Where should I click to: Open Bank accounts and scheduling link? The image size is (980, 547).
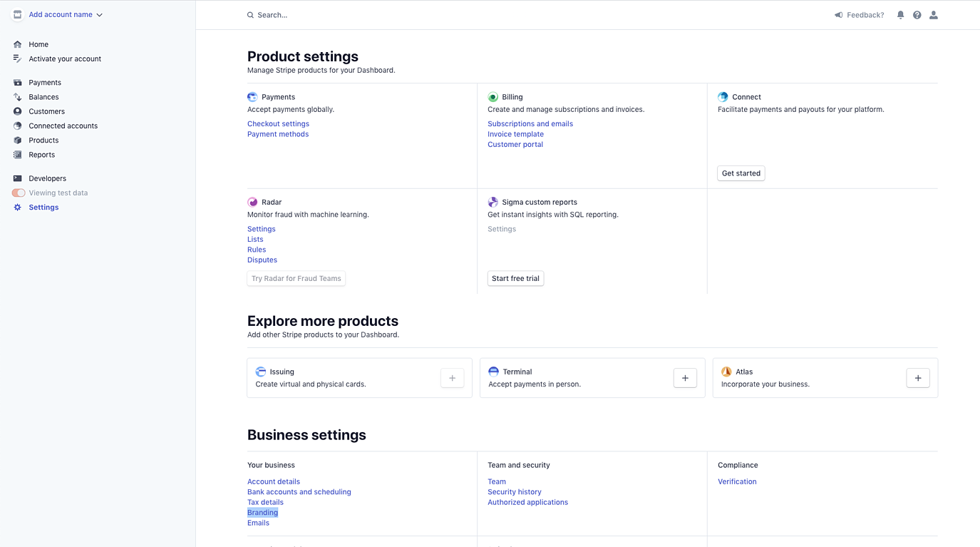tap(299, 492)
